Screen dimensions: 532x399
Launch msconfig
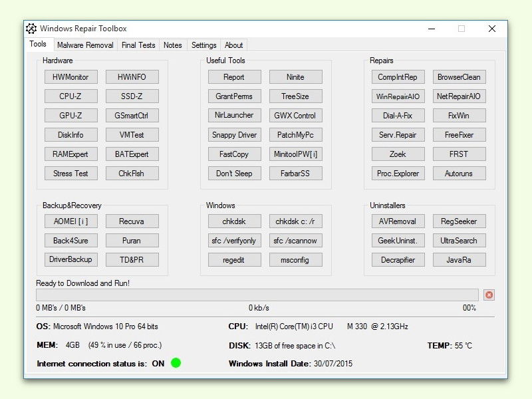pos(295,260)
